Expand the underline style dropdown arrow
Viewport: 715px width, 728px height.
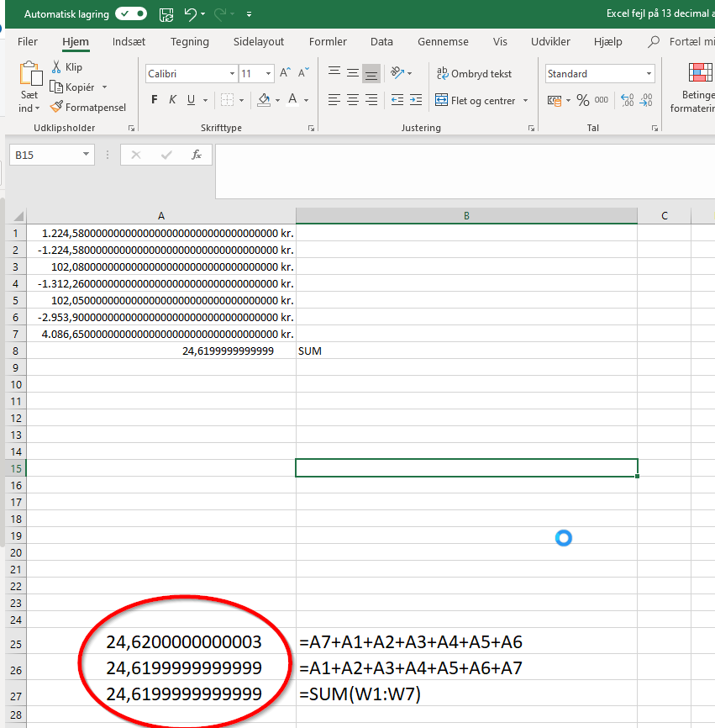pyautogui.click(x=205, y=100)
